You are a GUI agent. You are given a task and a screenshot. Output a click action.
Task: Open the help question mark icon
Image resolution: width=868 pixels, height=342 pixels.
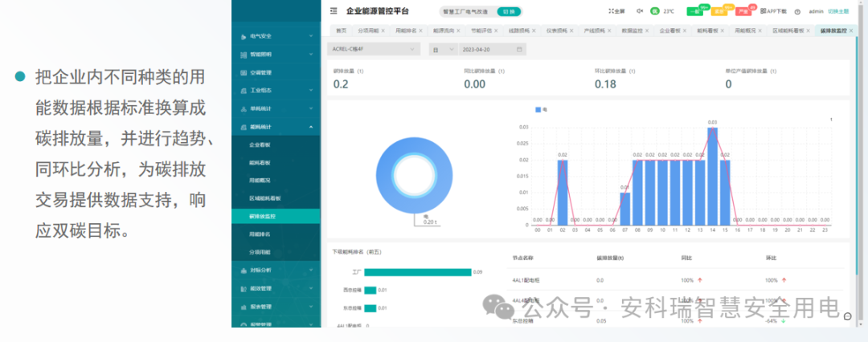798,11
